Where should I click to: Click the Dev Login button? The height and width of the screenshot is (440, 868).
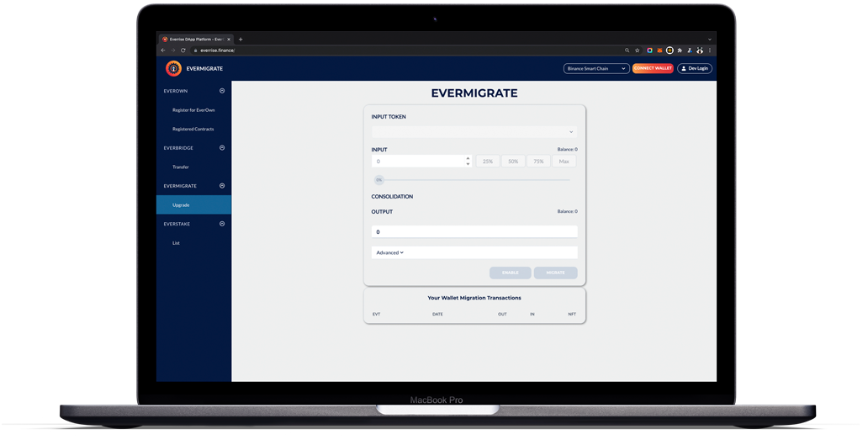click(695, 69)
